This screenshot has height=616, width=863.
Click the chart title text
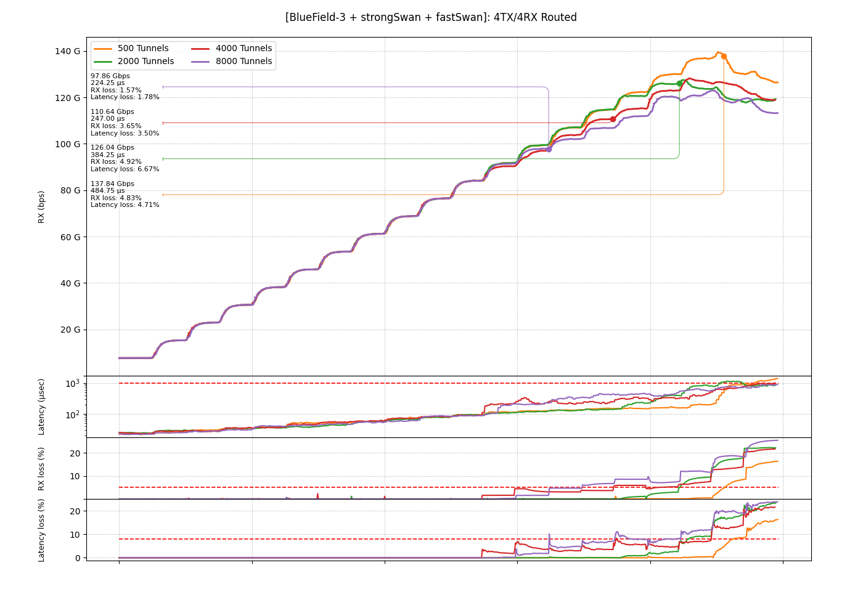point(431,17)
